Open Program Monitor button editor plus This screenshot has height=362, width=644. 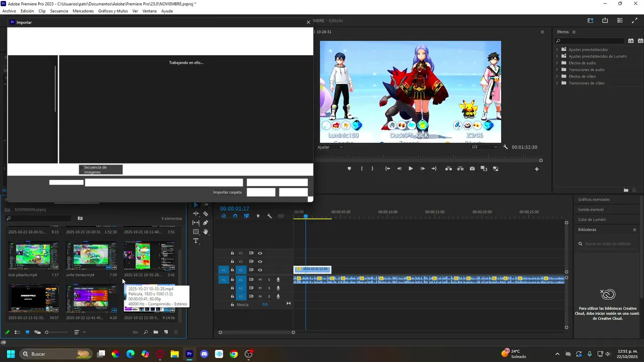[x=536, y=169]
